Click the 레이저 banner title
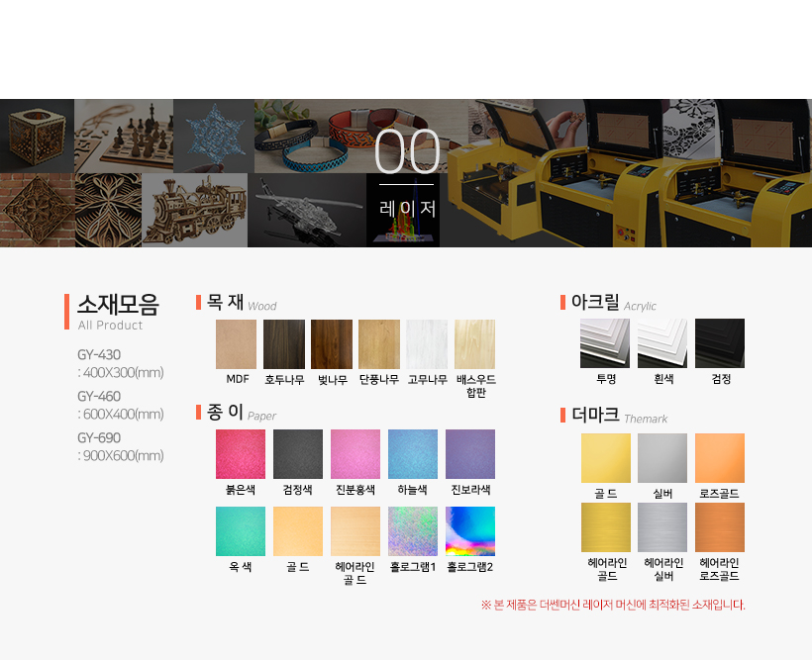 (407, 208)
